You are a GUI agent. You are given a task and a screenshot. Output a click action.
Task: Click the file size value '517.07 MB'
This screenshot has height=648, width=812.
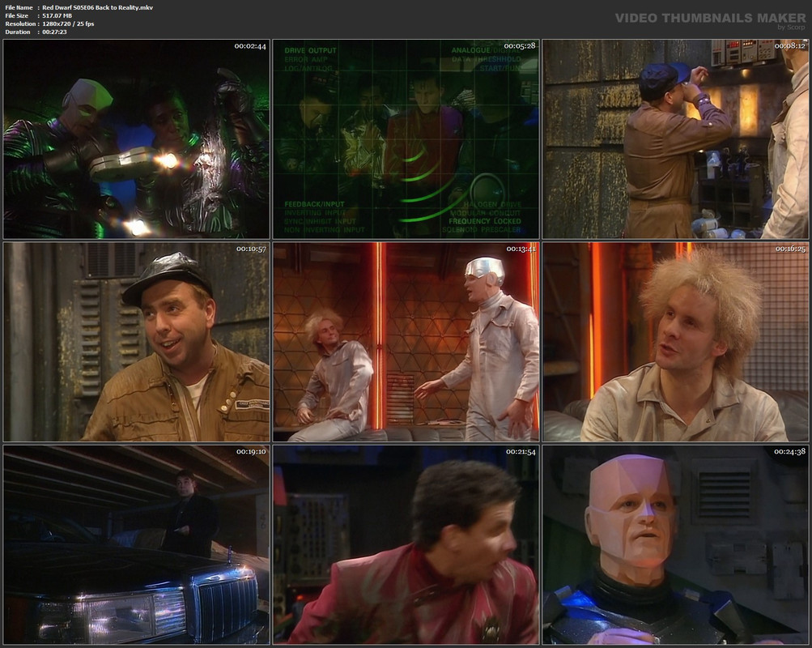click(57, 15)
